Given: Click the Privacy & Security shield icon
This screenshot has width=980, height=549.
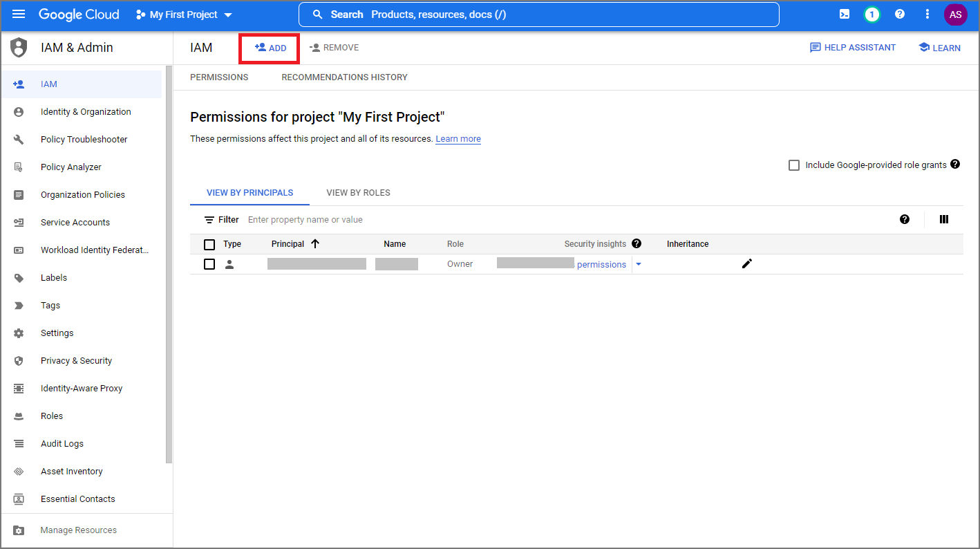Looking at the screenshot, I should (x=19, y=361).
